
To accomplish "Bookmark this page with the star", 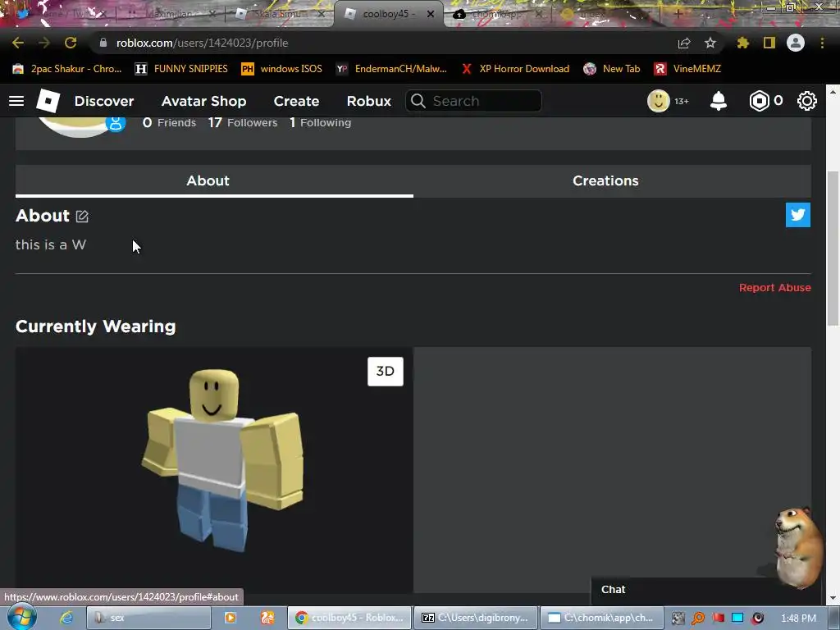I will tap(710, 43).
